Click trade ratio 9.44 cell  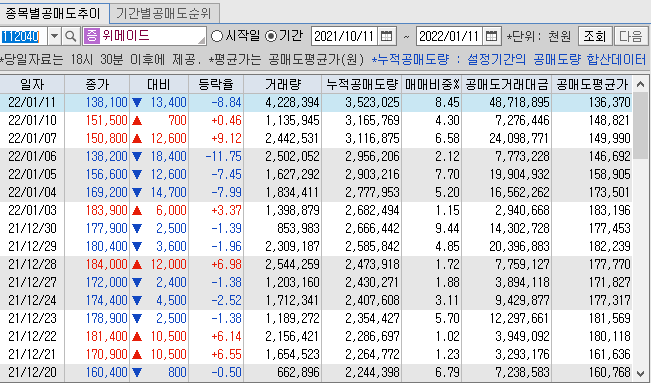click(x=432, y=228)
